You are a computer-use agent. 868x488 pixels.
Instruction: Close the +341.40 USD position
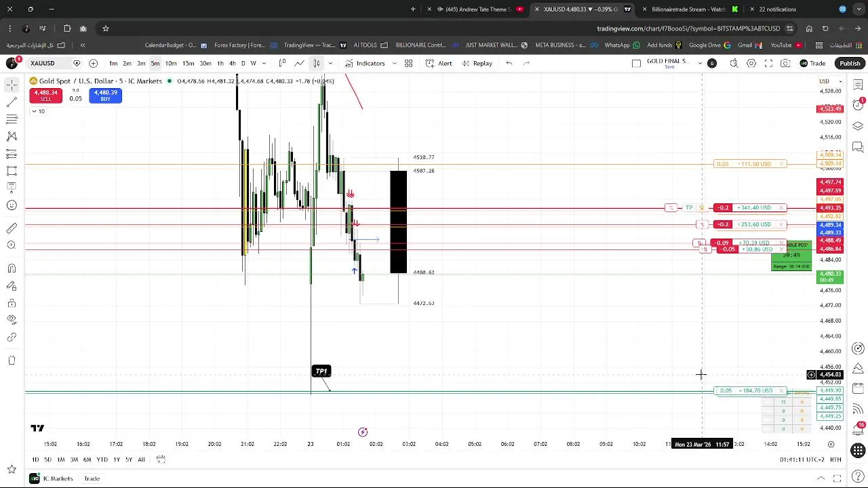781,208
